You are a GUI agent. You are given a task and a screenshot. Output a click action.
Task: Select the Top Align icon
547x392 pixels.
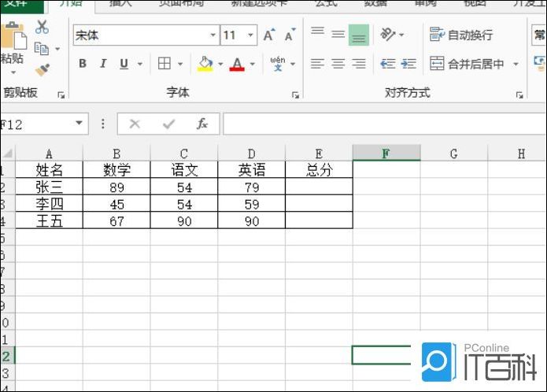[317, 31]
